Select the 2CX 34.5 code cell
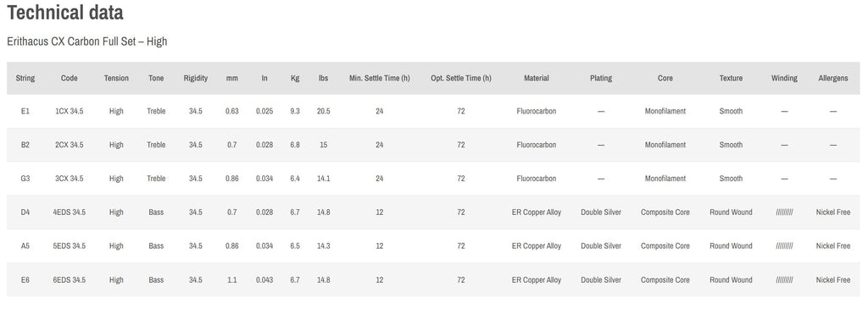Screen dimensions: 868x309 click(70, 145)
